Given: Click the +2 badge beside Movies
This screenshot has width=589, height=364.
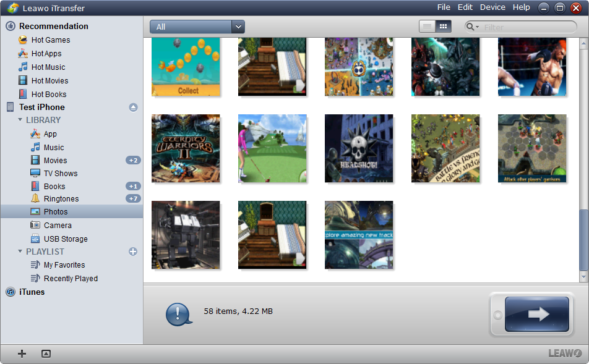Looking at the screenshot, I should (x=133, y=161).
